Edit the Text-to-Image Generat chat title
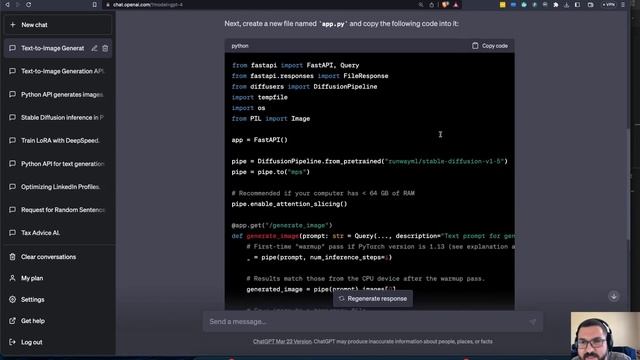This screenshot has height=360, width=640. 94,48
